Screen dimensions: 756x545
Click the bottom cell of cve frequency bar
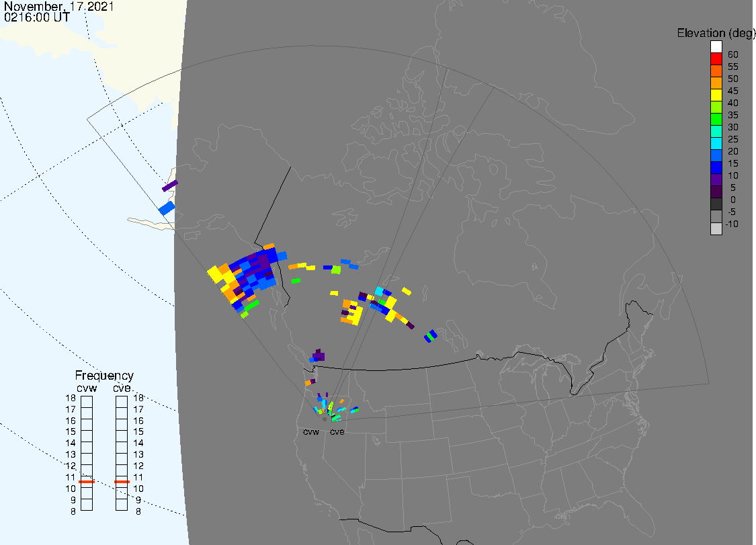(122, 505)
